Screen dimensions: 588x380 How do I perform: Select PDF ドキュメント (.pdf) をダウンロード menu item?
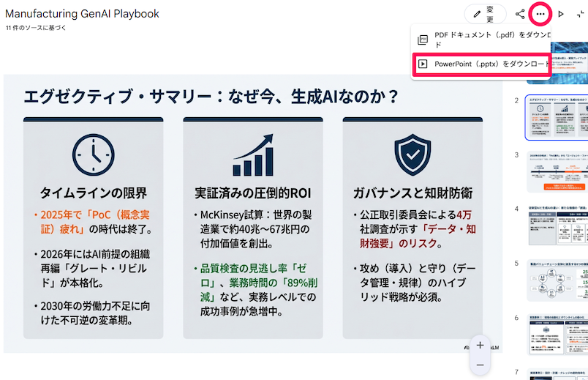481,40
